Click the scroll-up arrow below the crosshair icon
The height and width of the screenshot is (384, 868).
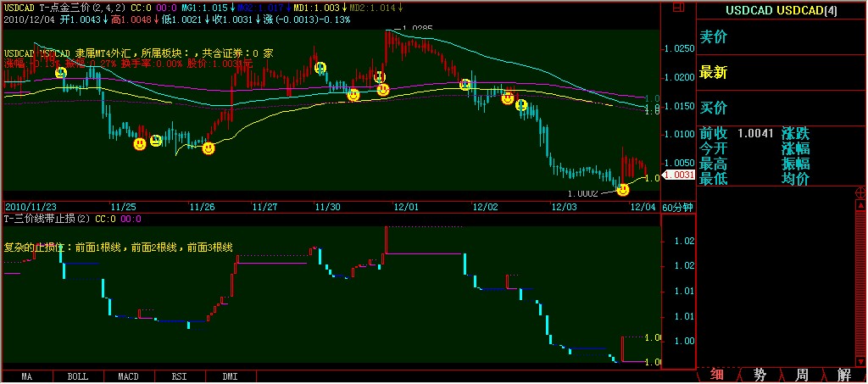coord(861,205)
